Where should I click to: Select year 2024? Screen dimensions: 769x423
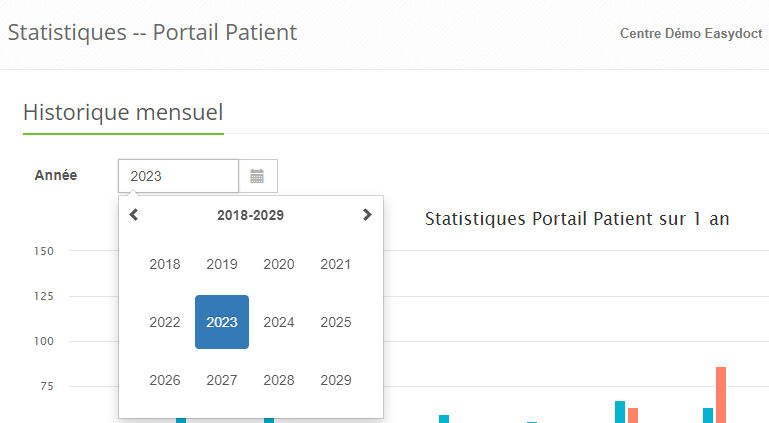pos(279,322)
